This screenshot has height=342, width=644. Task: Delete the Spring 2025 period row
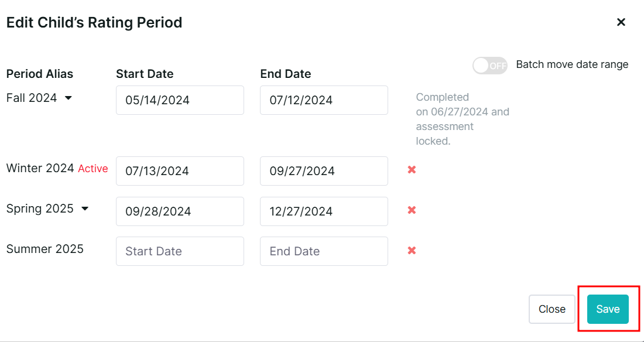(x=412, y=210)
